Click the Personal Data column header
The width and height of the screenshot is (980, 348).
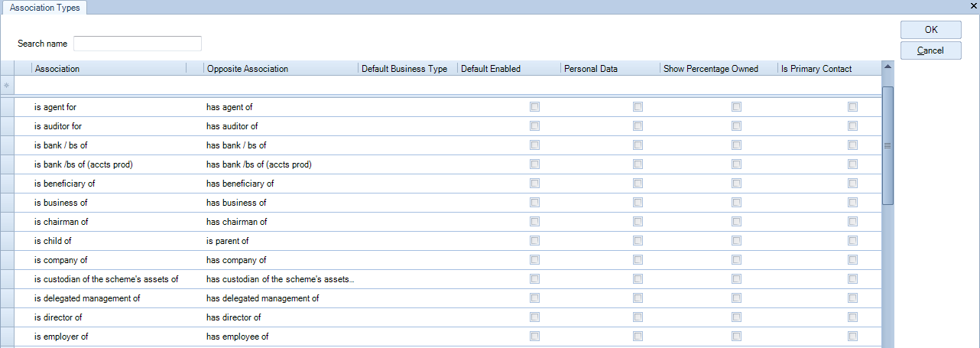tap(611, 69)
